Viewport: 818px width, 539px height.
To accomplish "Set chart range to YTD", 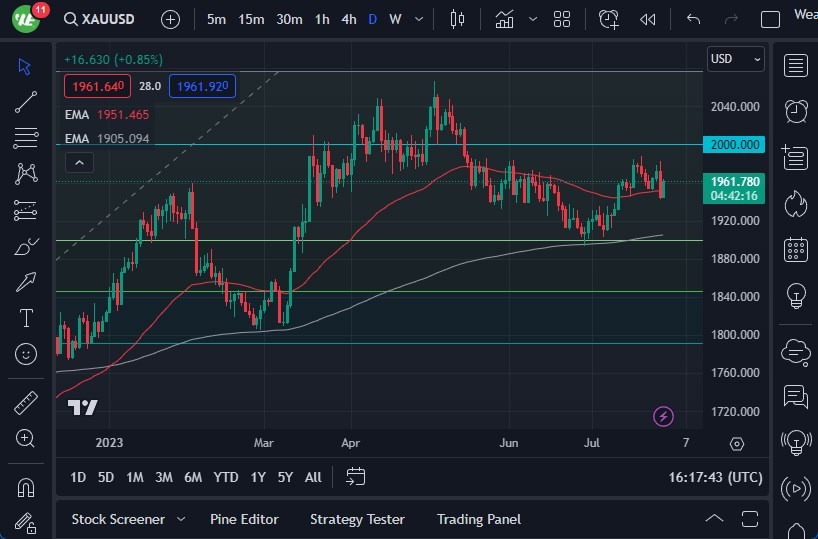I will tap(226, 477).
